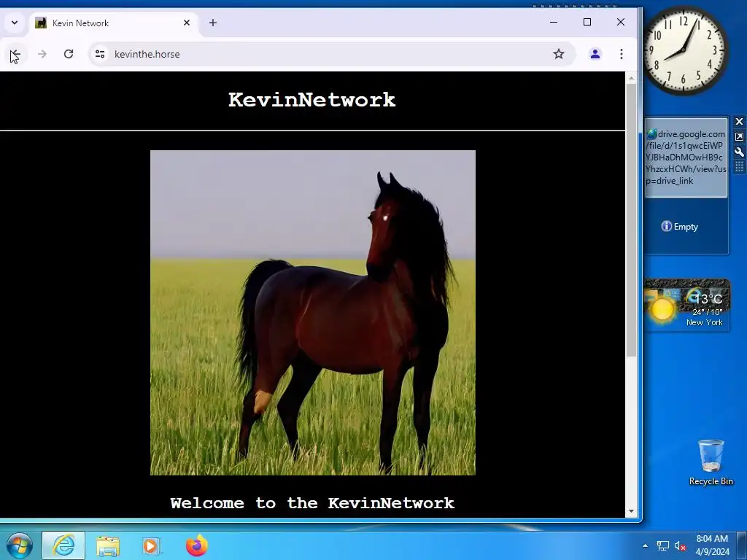Open the Chrome profile avatar

595,54
